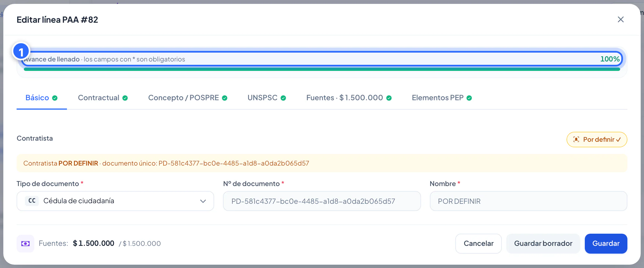The image size is (644, 268).
Task: Toggle the Por definir contractor button
Action: click(x=597, y=140)
